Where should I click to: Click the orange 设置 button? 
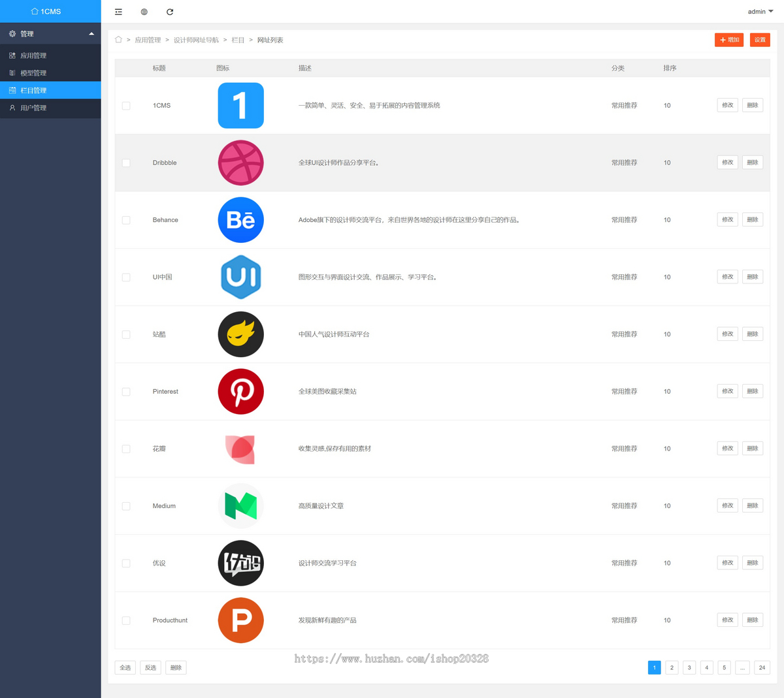[x=760, y=40]
